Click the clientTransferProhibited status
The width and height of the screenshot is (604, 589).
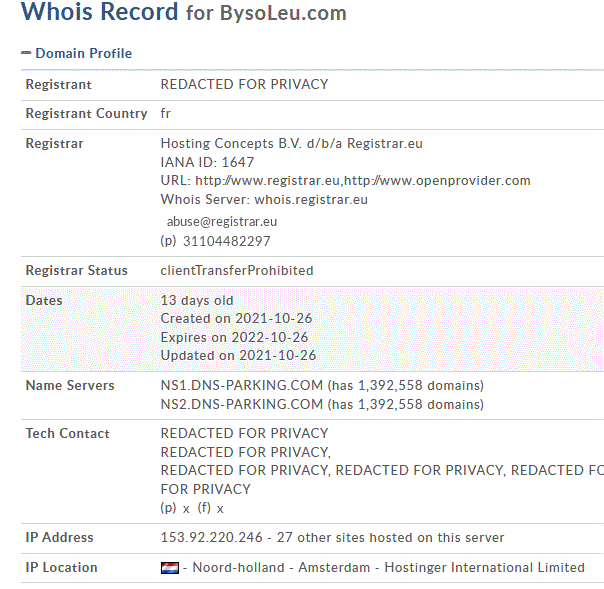point(237,270)
